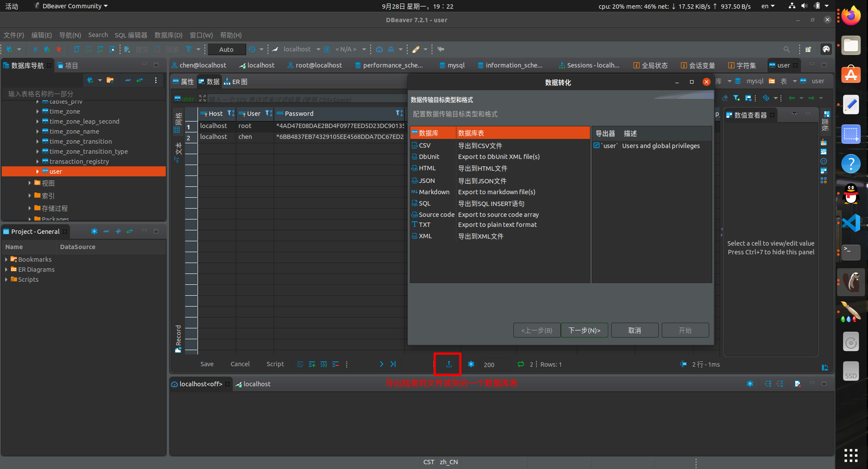Viewport: 868px width, 469px height.
Task: Open DBeaver Community app menu dropdown
Action: (x=71, y=6)
